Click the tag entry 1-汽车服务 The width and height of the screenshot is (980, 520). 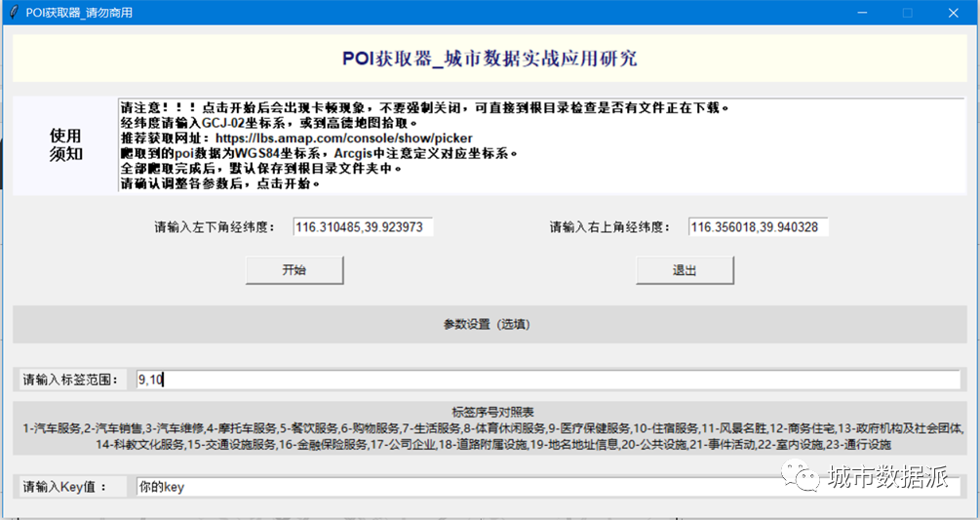pos(52,428)
